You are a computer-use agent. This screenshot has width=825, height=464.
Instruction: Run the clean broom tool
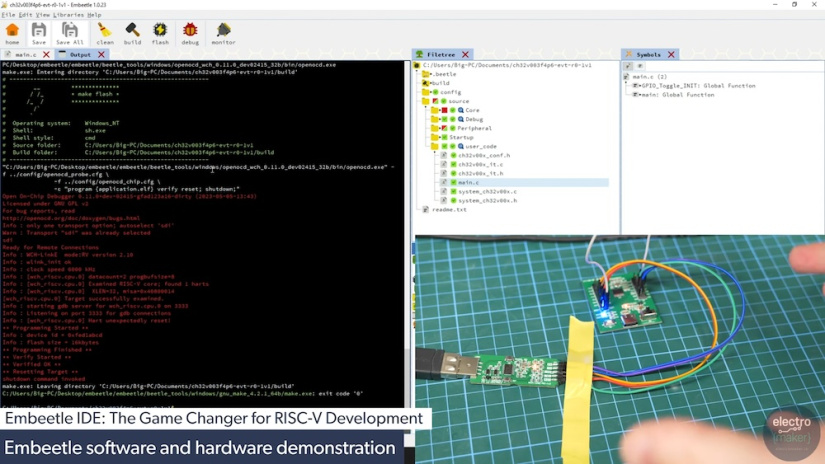tap(104, 33)
